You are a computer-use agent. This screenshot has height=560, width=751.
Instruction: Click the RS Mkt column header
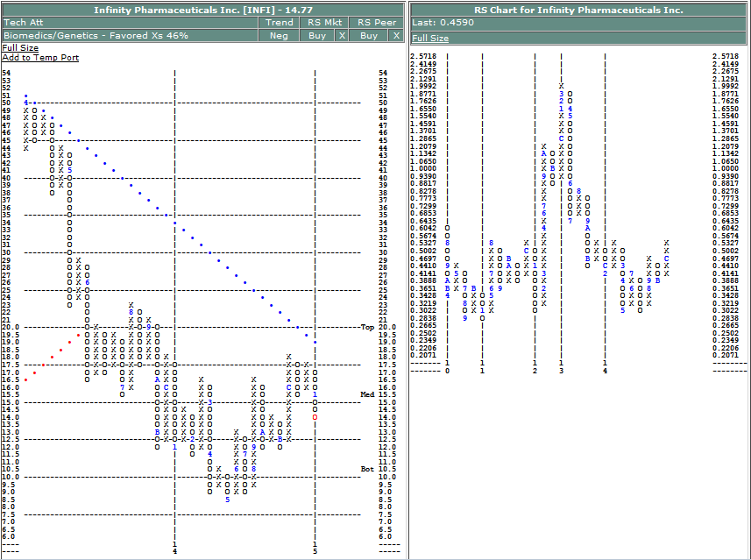[x=324, y=23]
